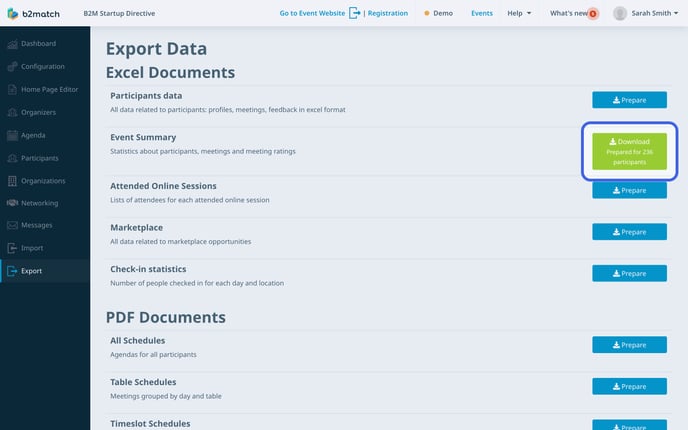Click the Check-in statistics title

tap(148, 269)
